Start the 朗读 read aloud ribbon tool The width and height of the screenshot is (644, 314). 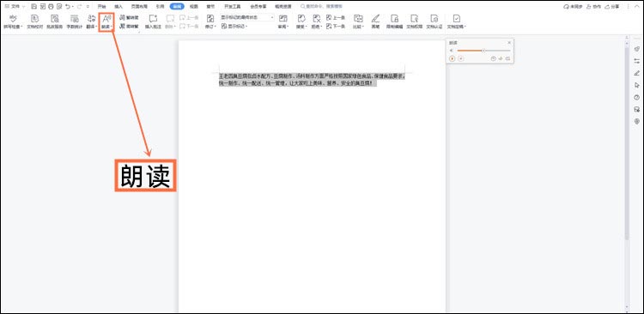(x=106, y=21)
